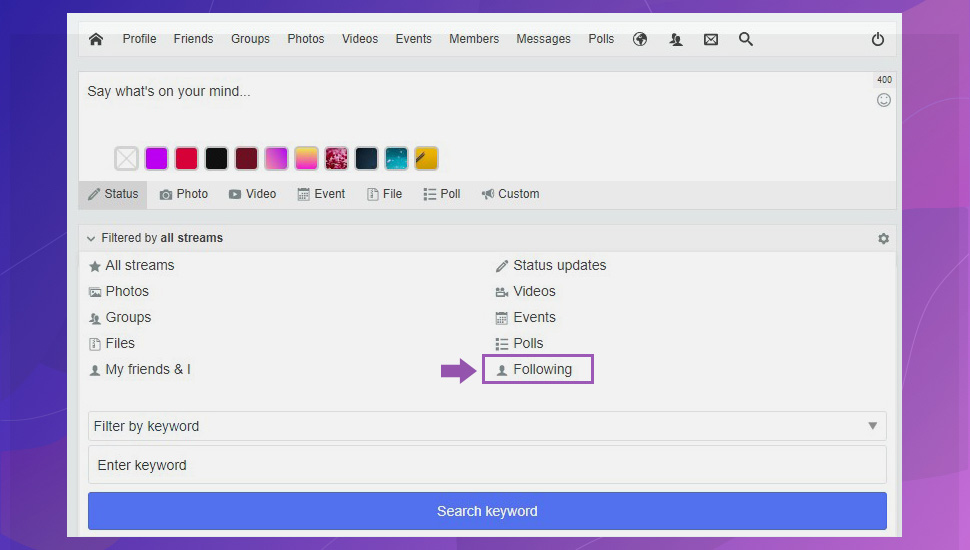Click the magnifier search icon
This screenshot has width=970, height=550.
point(745,39)
